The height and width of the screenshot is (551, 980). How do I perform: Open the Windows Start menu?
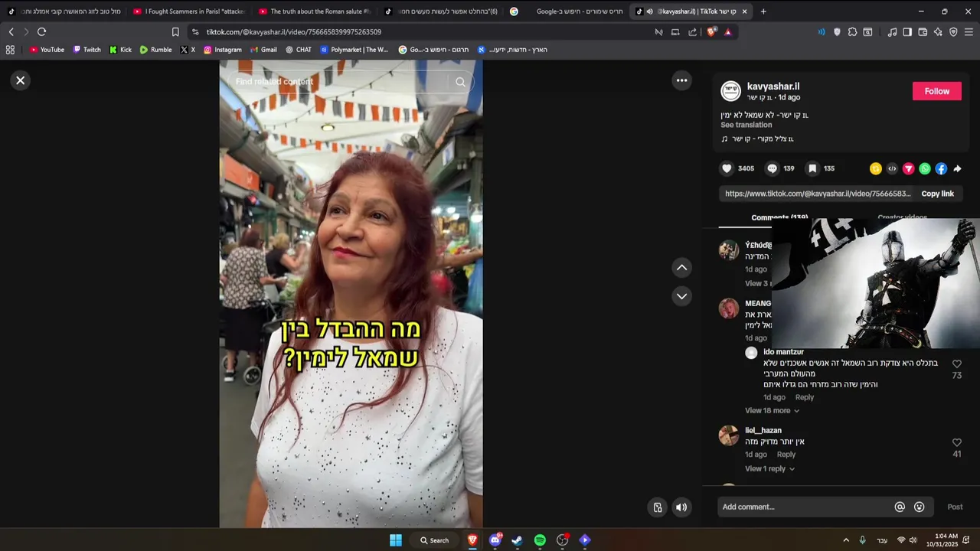396,540
